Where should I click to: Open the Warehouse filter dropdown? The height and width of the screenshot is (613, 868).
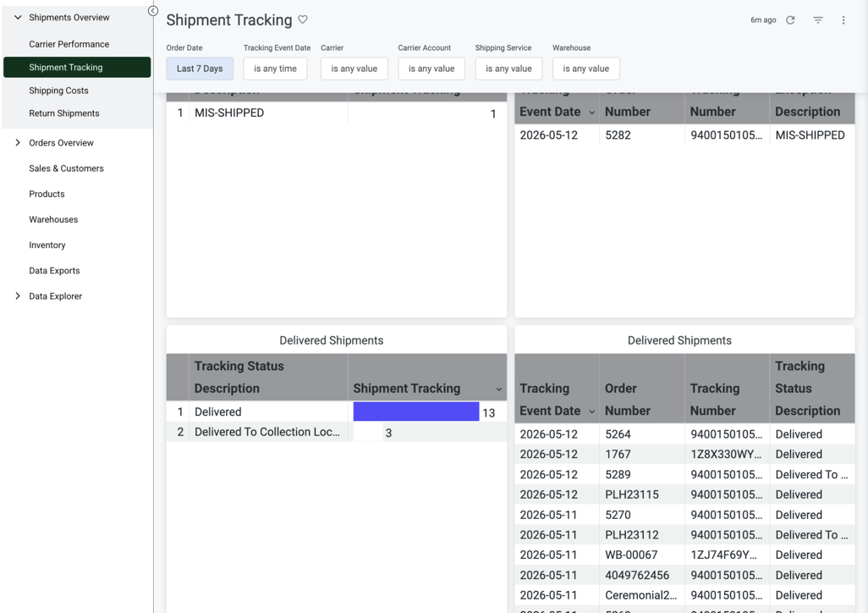tap(585, 69)
